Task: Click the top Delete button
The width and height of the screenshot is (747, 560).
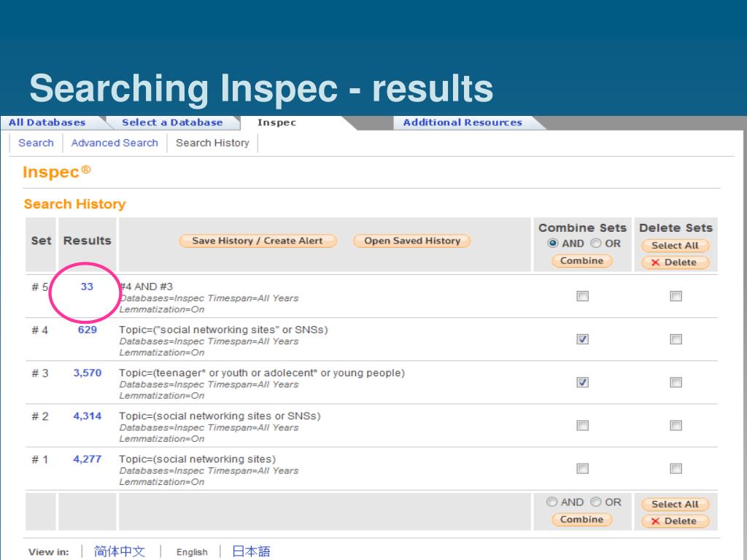Action: click(675, 262)
